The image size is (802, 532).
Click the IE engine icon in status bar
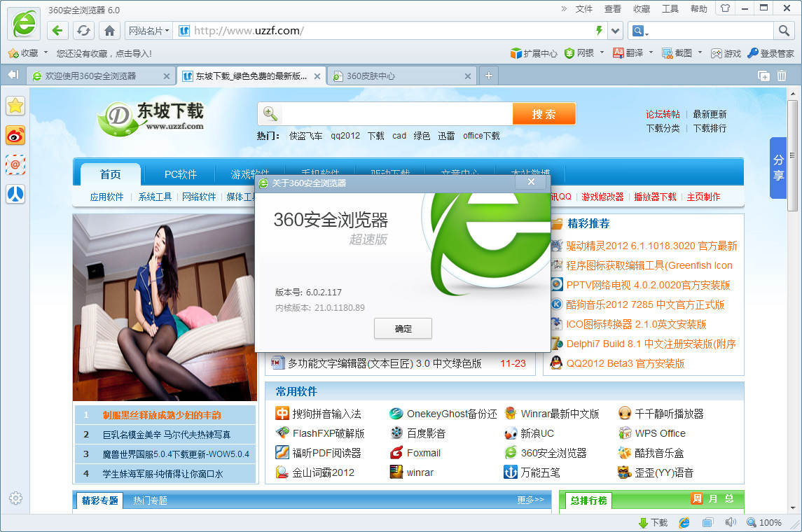click(684, 522)
